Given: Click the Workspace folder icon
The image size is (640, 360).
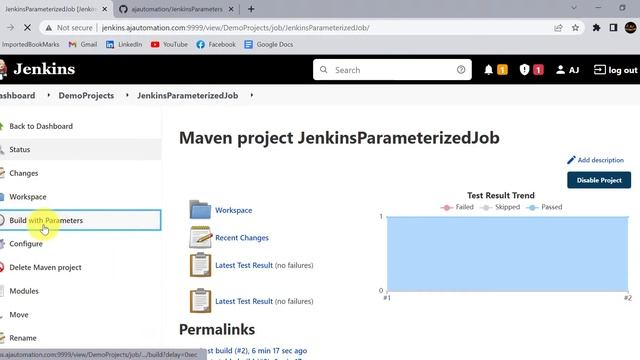Looking at the screenshot, I should (x=200, y=209).
